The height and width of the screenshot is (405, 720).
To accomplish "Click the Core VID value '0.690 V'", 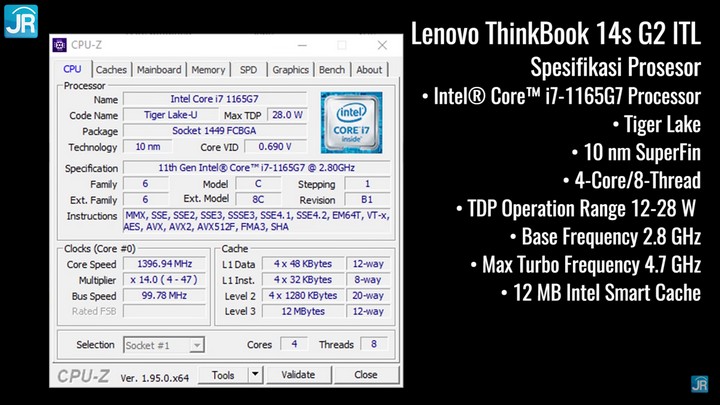I will pyautogui.click(x=275, y=147).
